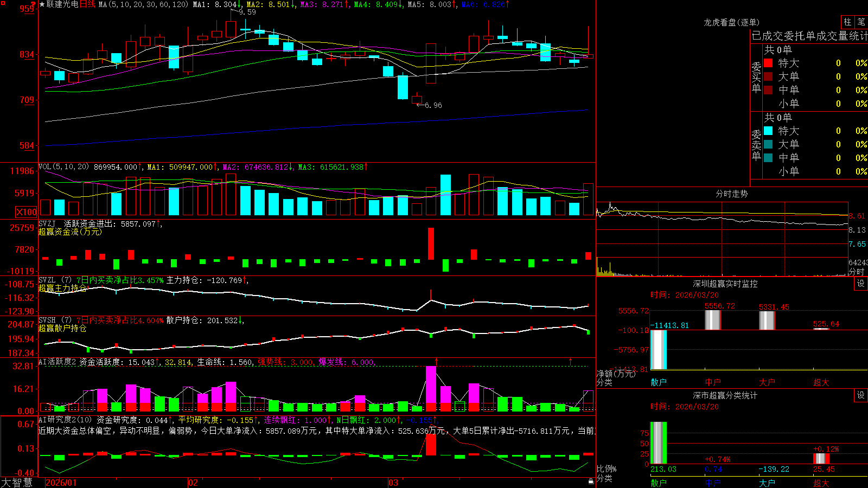Open the MA(5,10,20,30,60,120) indicator parameters

143,4
